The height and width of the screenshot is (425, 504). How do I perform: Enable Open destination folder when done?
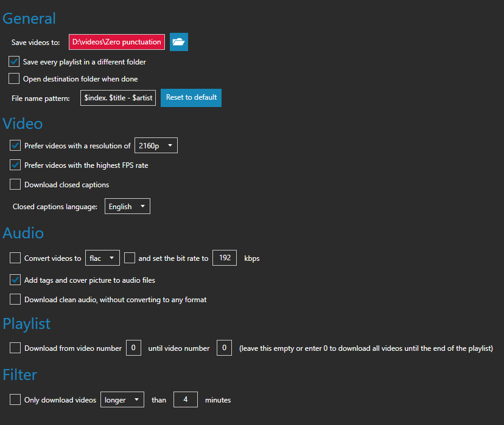coord(14,78)
